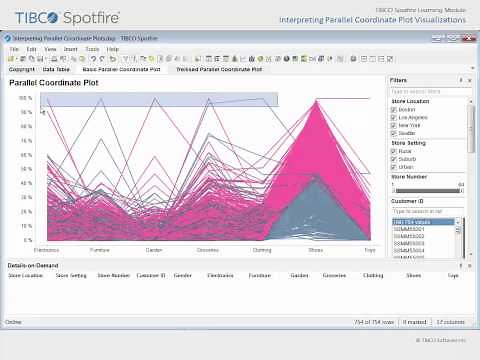
Task: Insert a new Table visualization
Action: [x=209, y=59]
